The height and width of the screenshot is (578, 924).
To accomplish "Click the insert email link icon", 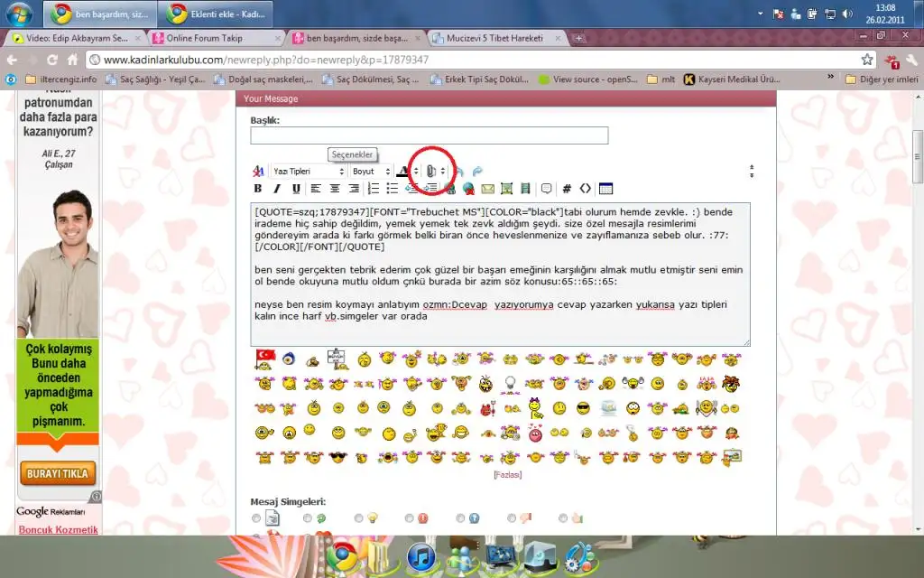I will tap(487, 189).
